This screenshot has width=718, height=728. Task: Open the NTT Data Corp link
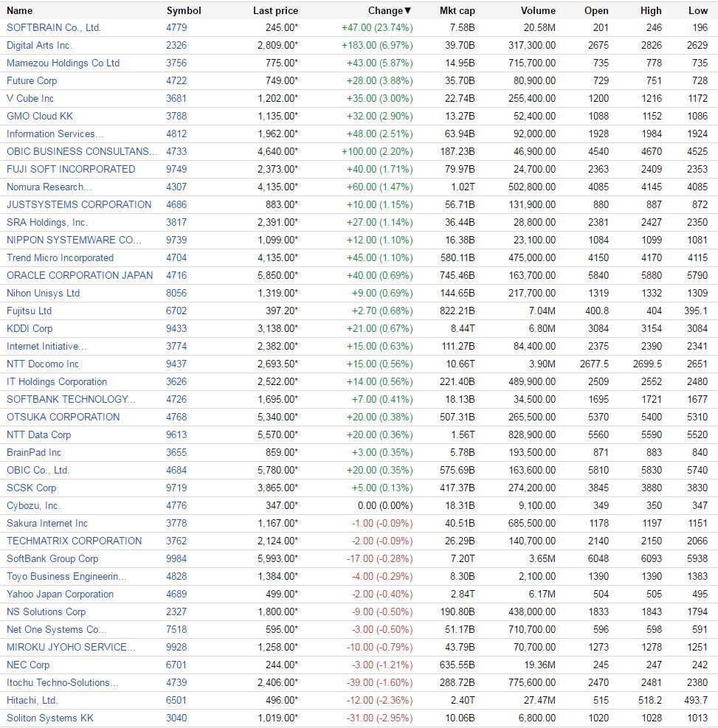[x=38, y=434]
